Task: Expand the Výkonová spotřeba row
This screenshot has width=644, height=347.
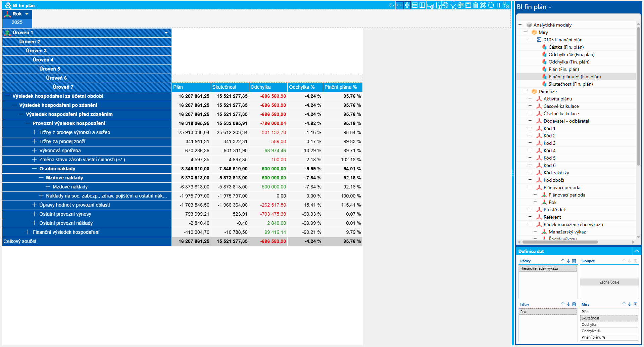Action: (34, 150)
